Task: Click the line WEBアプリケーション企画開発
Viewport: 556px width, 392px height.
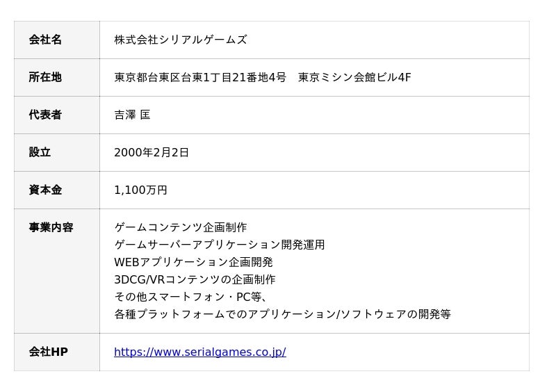Action: pyautogui.click(x=193, y=262)
